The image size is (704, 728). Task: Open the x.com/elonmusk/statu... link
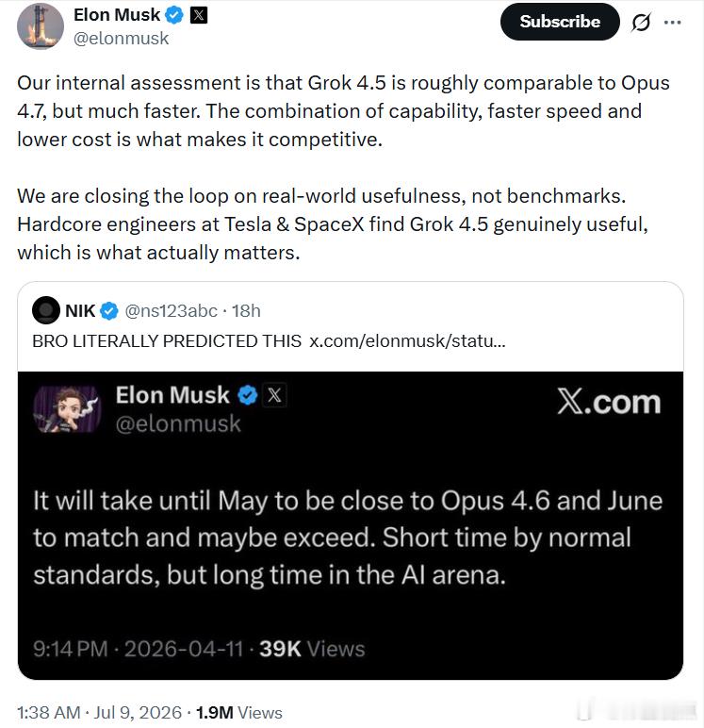[x=407, y=340]
